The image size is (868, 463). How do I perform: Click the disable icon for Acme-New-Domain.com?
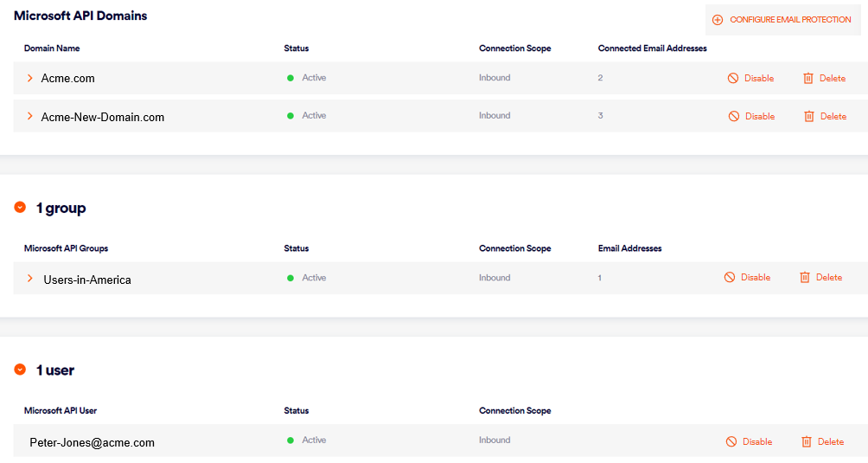click(733, 116)
